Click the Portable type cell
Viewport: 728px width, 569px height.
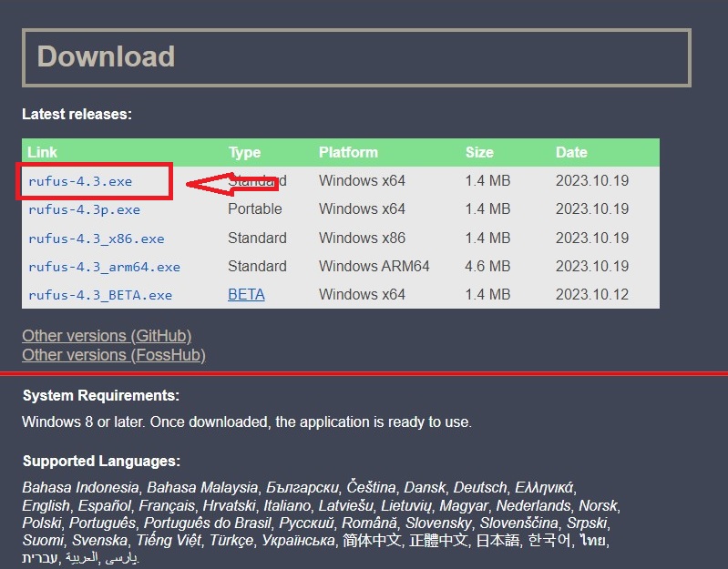[x=255, y=209]
